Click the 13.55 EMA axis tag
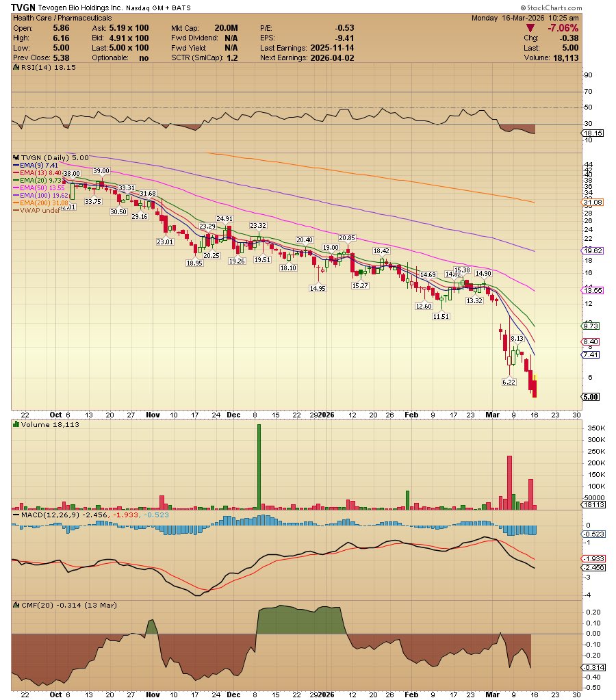616x700 pixels. (593, 291)
